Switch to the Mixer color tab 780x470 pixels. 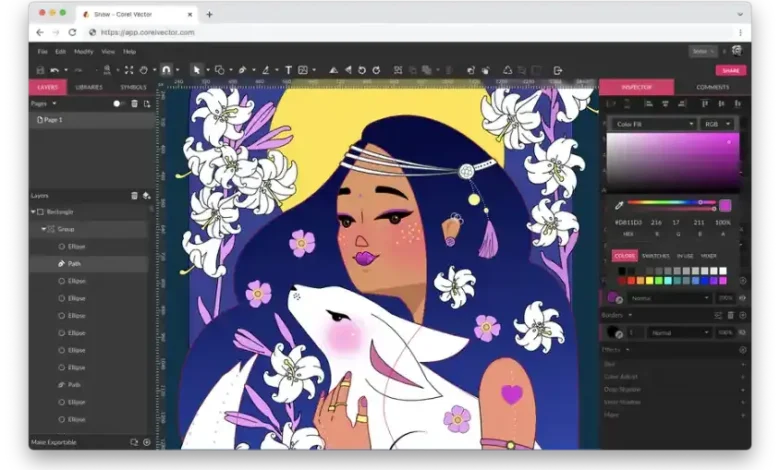point(708,256)
